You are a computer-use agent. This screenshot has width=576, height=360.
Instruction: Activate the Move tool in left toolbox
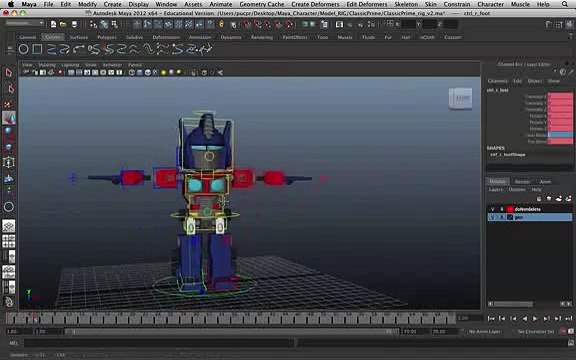pyautogui.click(x=9, y=118)
